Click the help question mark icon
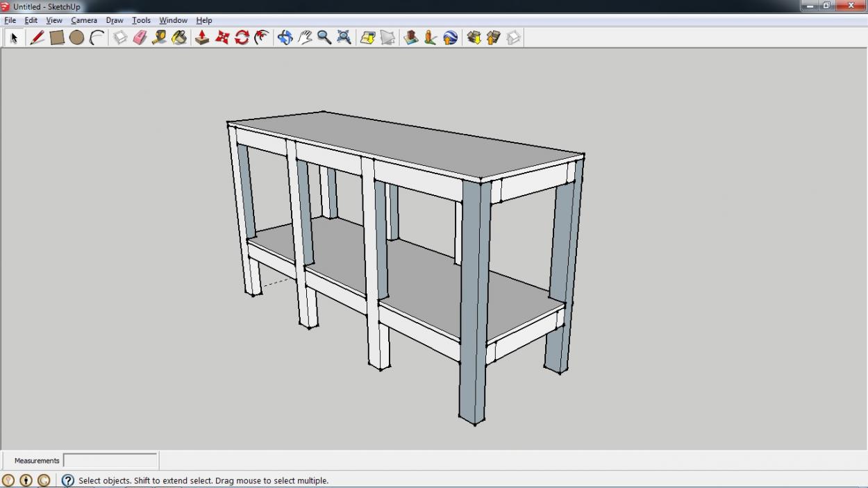868x488 pixels. pos(68,480)
